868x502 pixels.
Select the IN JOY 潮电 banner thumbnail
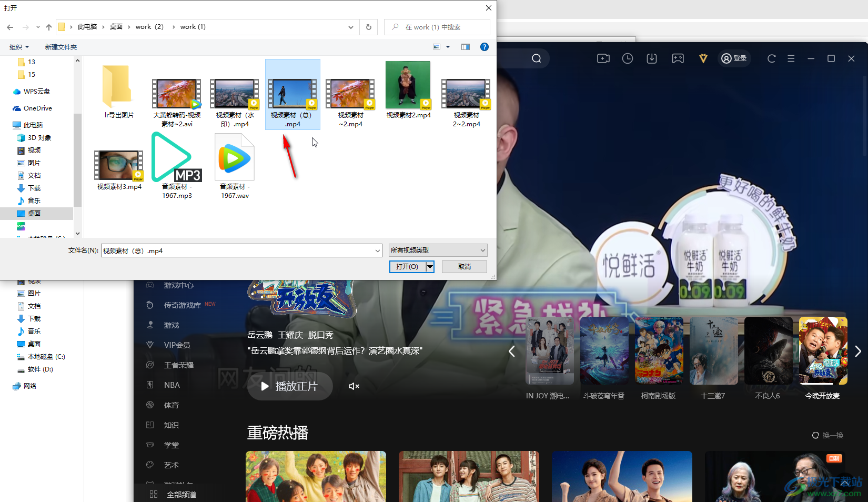550,350
